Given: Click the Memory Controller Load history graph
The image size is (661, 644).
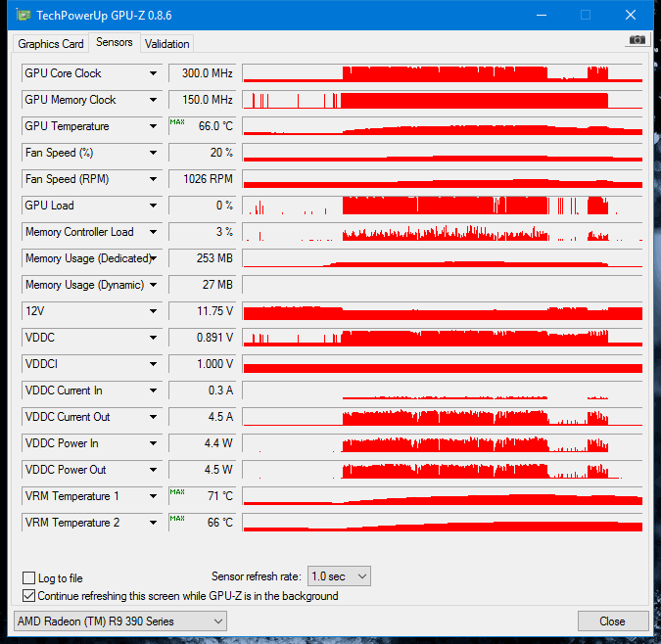Looking at the screenshot, I should click(x=443, y=232).
